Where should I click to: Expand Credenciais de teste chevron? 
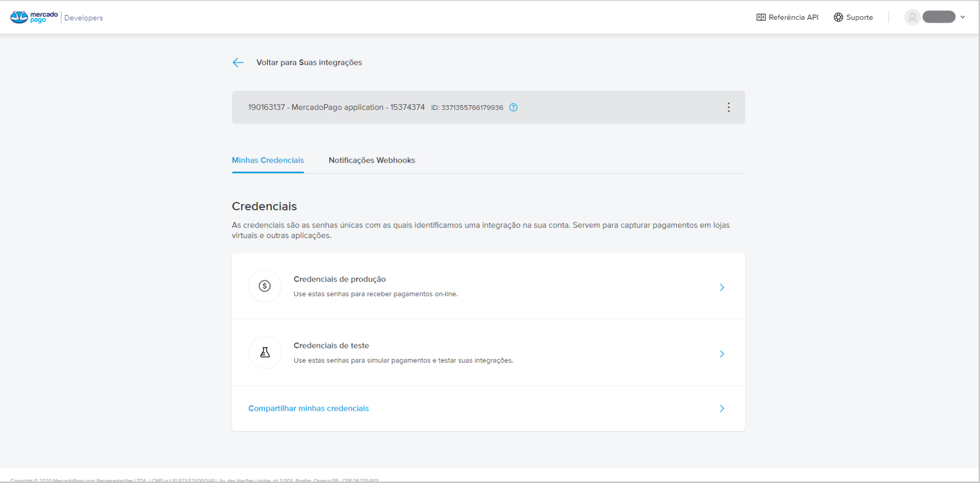[722, 354]
